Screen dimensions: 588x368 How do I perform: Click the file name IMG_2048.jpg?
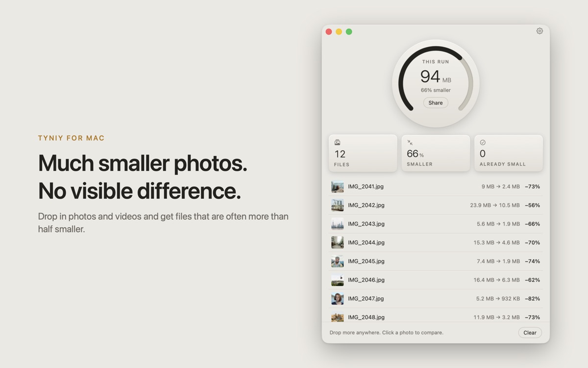point(366,317)
